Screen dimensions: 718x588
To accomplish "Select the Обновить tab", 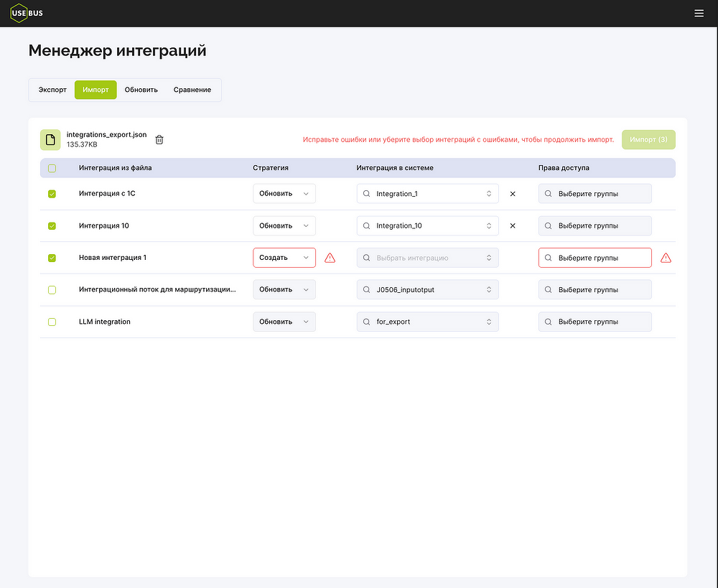I will click(x=141, y=90).
